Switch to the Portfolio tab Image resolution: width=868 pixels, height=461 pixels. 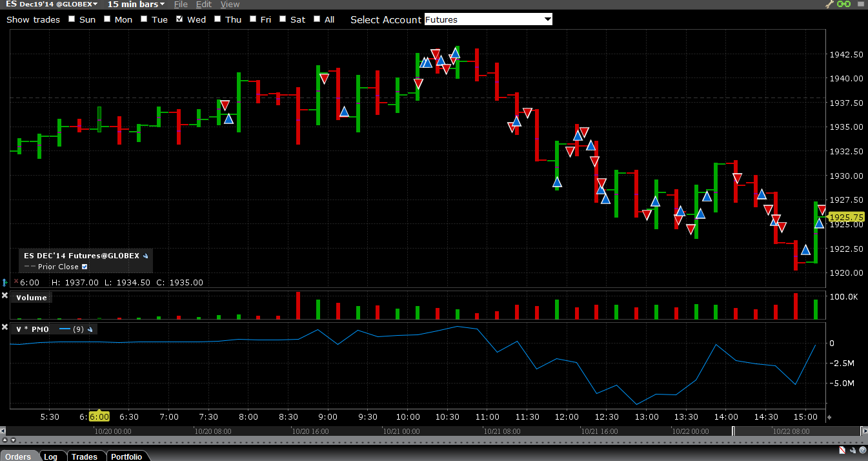(126, 456)
